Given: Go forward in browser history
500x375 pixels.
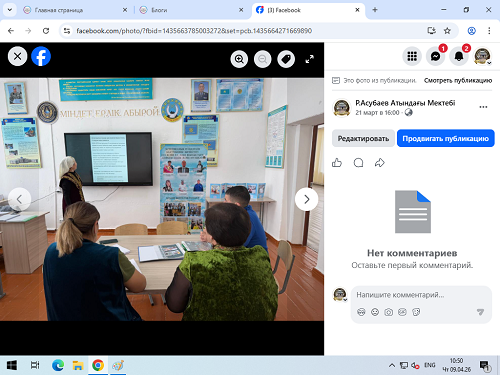Looking at the screenshot, I should [28, 31].
